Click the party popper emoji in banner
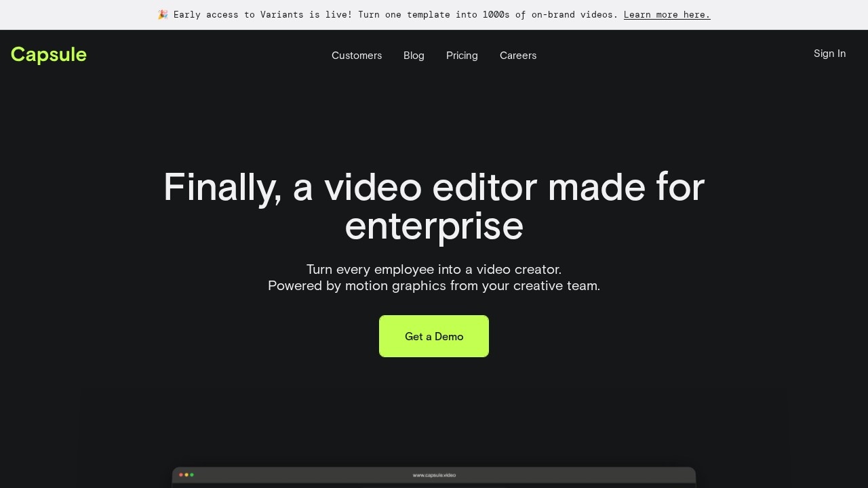The height and width of the screenshot is (488, 868). pos(163,15)
